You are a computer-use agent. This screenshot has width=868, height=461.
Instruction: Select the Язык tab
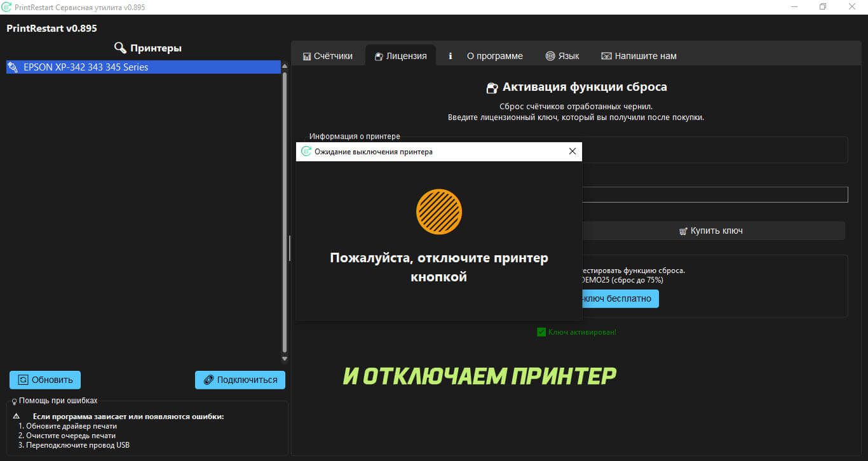click(562, 56)
